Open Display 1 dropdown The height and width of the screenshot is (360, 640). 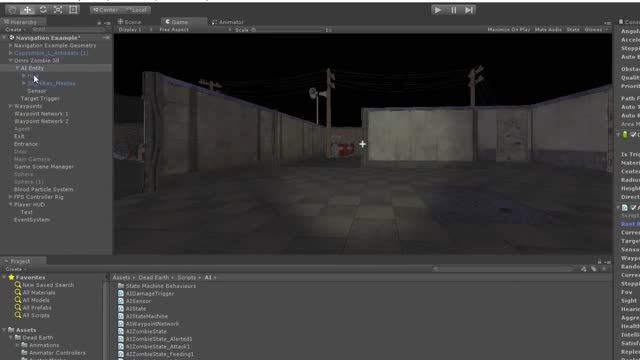click(135, 29)
